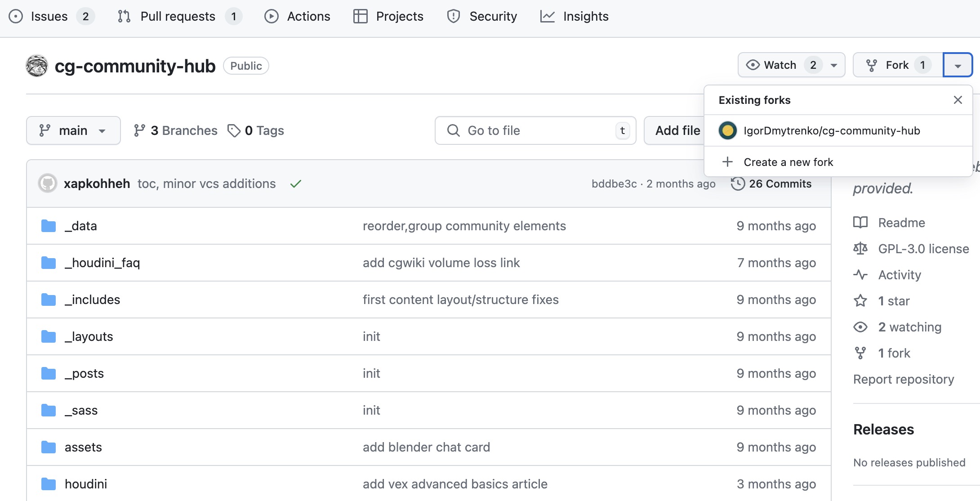
Task: Open the _includes folder
Action: (93, 300)
